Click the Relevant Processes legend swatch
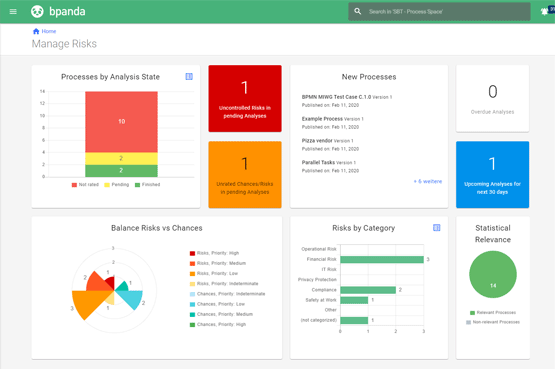The image size is (555, 369). point(472,313)
